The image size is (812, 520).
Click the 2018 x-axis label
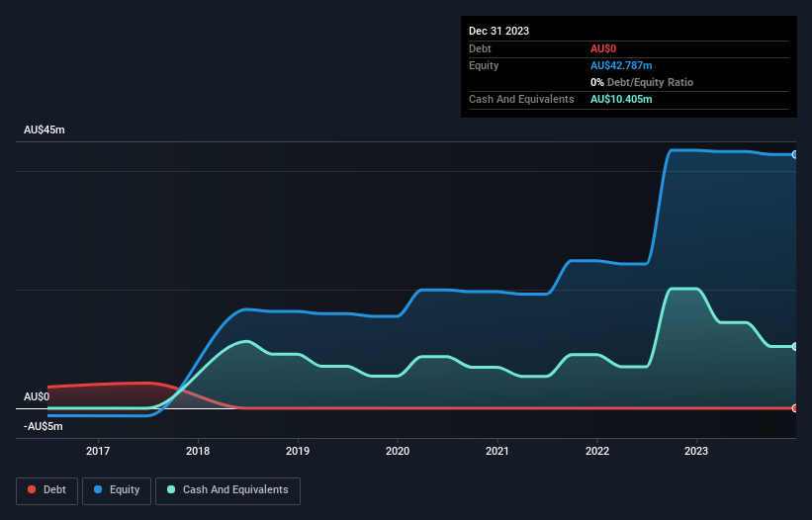(198, 451)
